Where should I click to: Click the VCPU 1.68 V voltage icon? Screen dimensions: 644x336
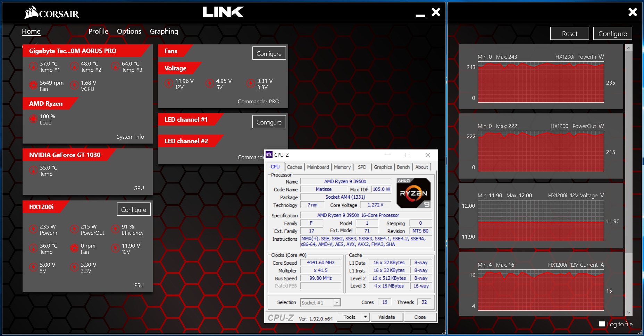tap(74, 85)
